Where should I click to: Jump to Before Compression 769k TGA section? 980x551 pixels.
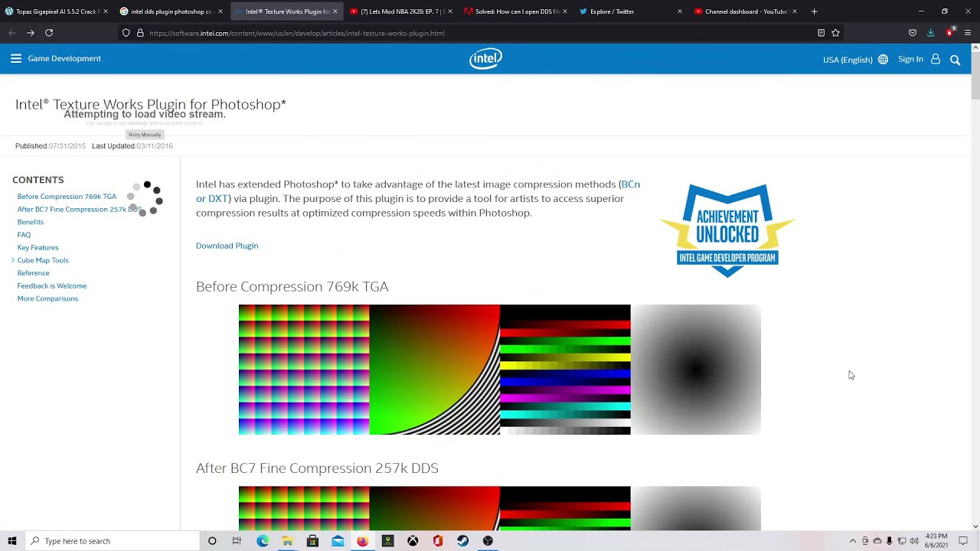click(67, 197)
